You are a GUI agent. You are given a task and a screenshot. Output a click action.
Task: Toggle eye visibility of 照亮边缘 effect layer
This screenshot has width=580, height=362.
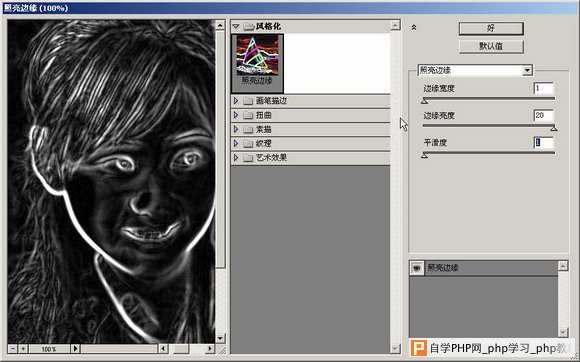click(417, 268)
